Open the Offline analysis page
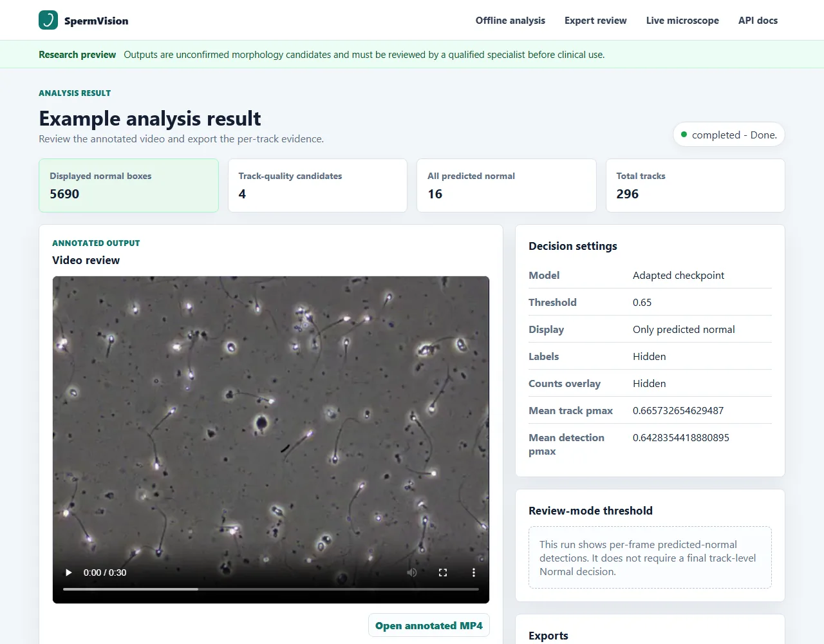 (510, 21)
